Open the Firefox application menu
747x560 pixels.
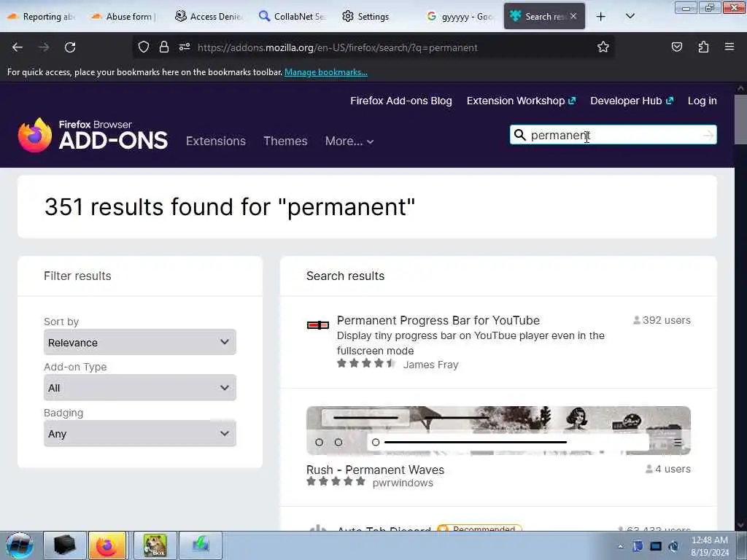[x=729, y=47]
